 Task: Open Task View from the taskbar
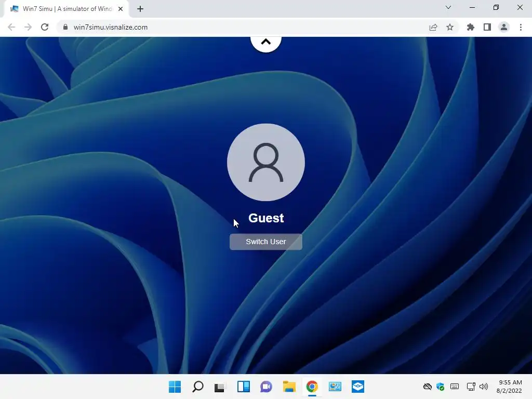click(x=220, y=387)
